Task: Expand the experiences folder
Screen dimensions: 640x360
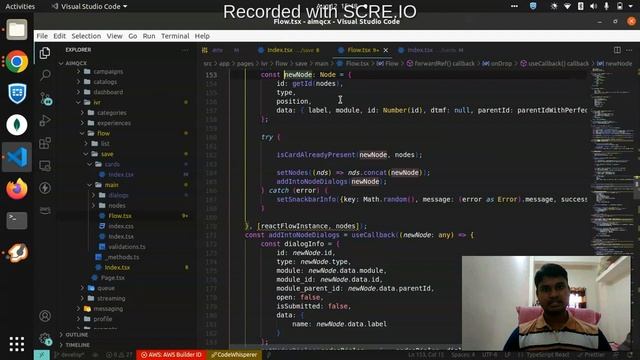Action: (114, 123)
